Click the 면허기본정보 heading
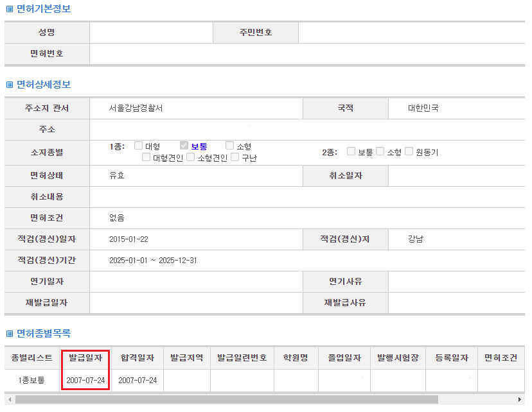This screenshot has width=532, height=412. click(x=44, y=9)
